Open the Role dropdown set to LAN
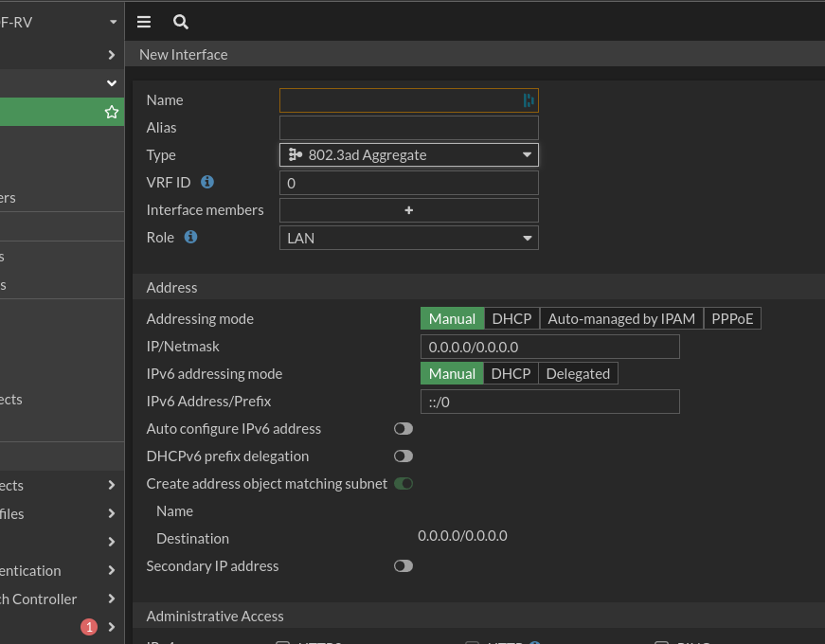Viewport: 825px width, 644px height. tap(409, 238)
